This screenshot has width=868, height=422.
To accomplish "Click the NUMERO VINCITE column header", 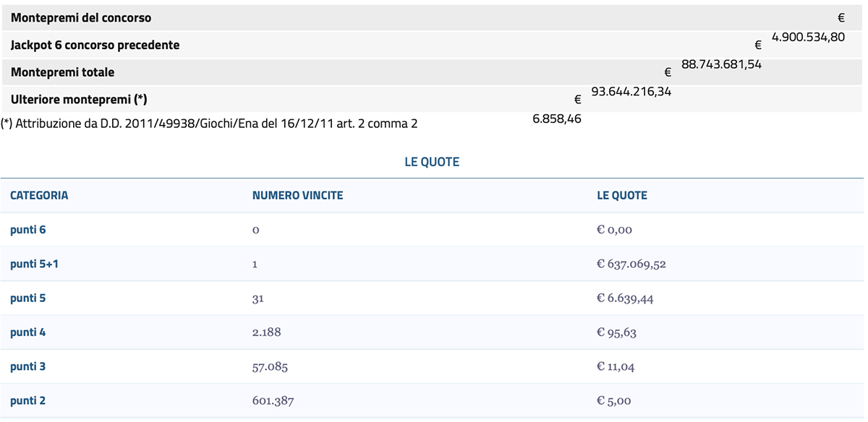I will pos(297,195).
